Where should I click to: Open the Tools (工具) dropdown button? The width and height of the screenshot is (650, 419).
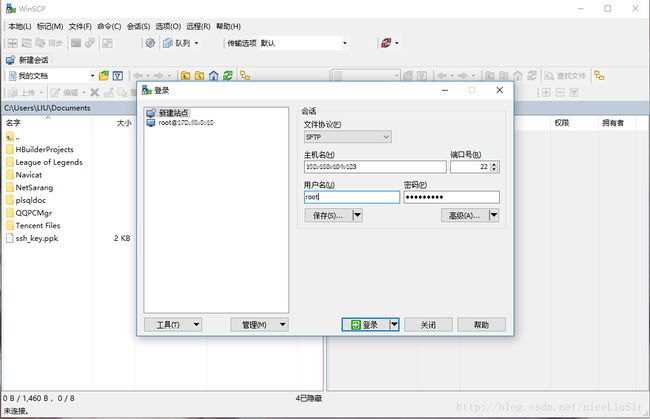173,325
